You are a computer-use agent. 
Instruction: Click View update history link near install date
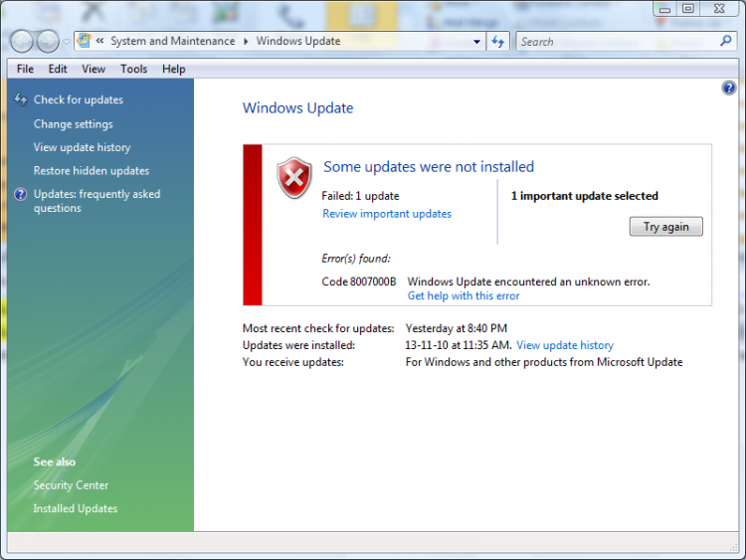[565, 345]
